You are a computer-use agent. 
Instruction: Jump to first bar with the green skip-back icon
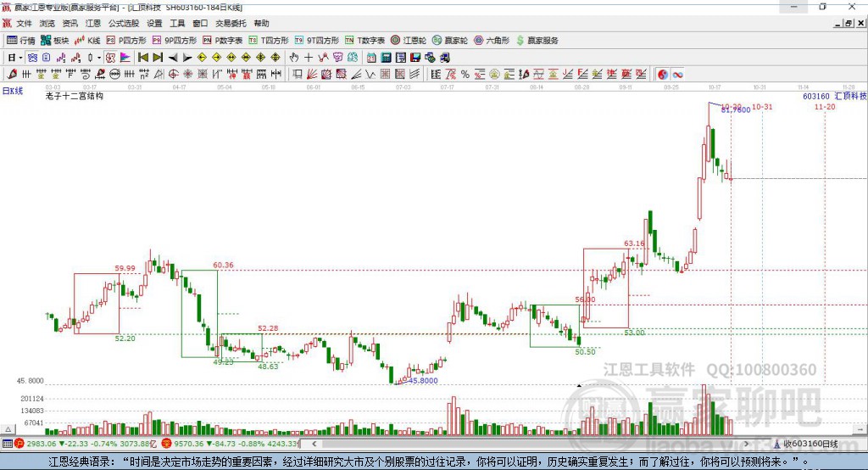[142, 58]
